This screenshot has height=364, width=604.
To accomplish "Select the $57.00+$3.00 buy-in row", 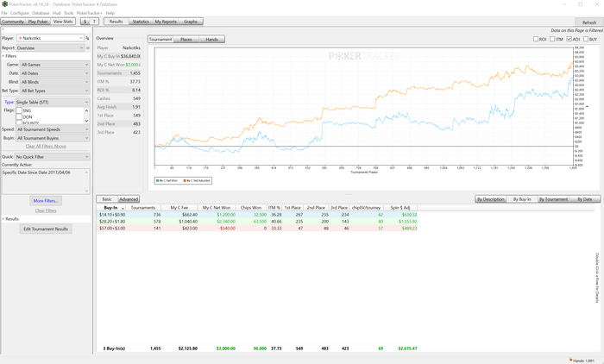I will tap(256, 229).
